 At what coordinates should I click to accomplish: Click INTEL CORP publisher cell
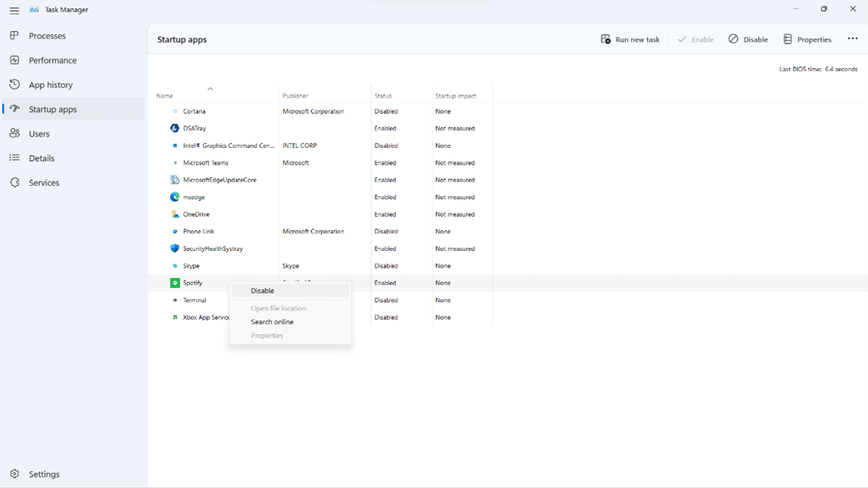[299, 145]
